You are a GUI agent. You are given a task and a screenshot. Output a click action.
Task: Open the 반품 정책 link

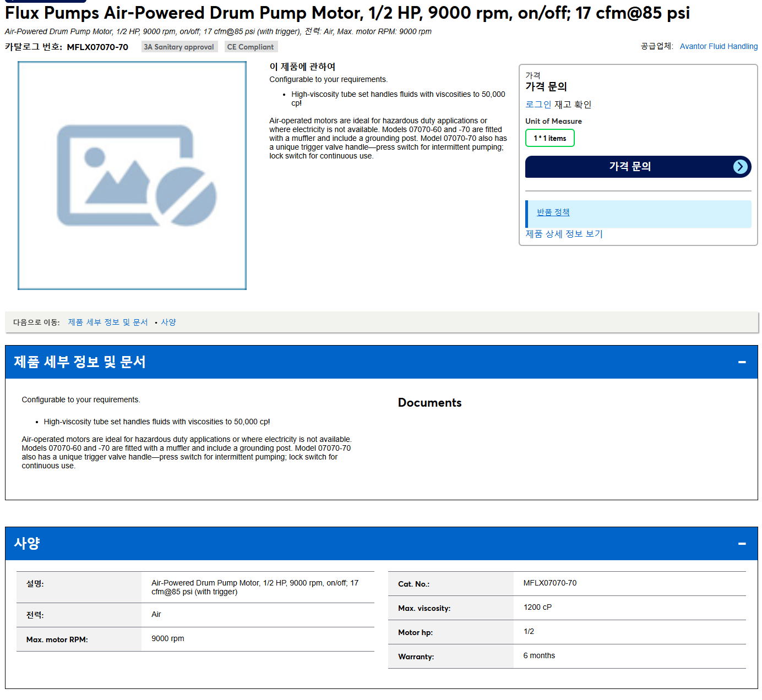553,212
